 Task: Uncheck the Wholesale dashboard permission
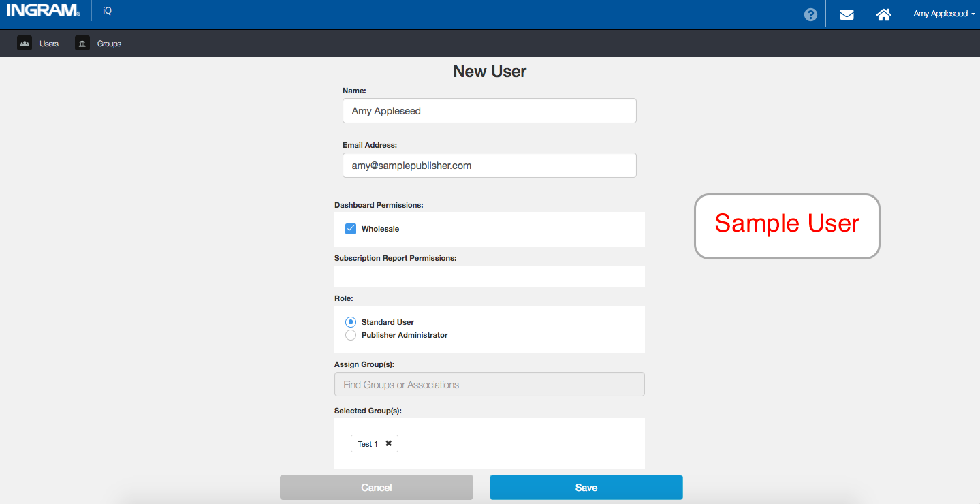click(351, 229)
